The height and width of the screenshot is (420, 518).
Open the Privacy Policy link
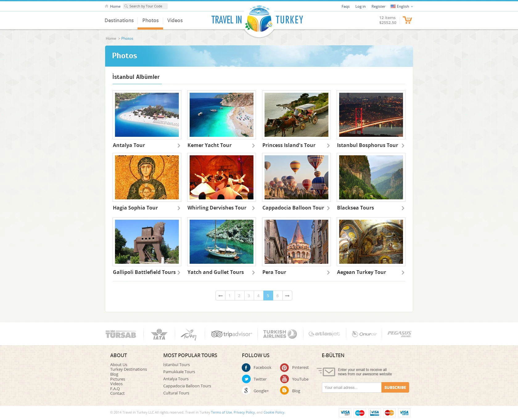(x=244, y=412)
